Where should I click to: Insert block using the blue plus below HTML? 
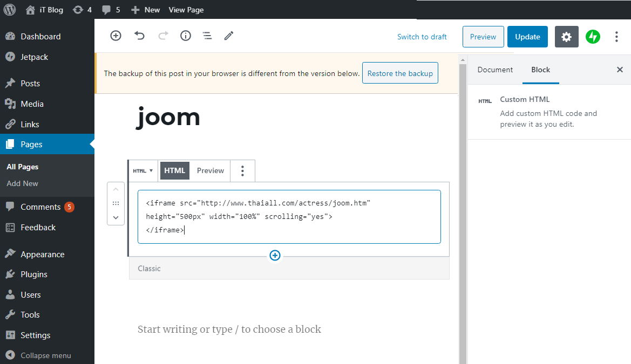[x=275, y=256]
